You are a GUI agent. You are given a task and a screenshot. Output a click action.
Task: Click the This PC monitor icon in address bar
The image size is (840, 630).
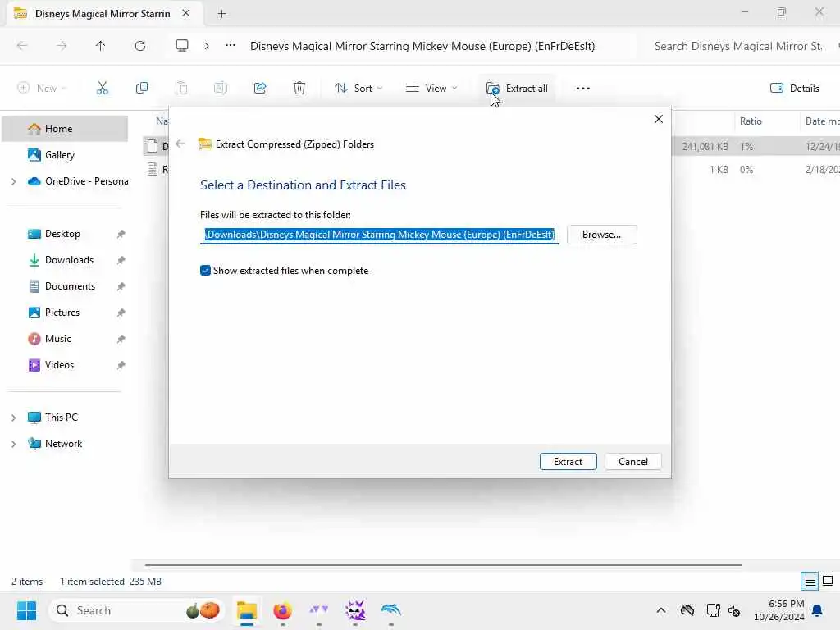click(182, 46)
